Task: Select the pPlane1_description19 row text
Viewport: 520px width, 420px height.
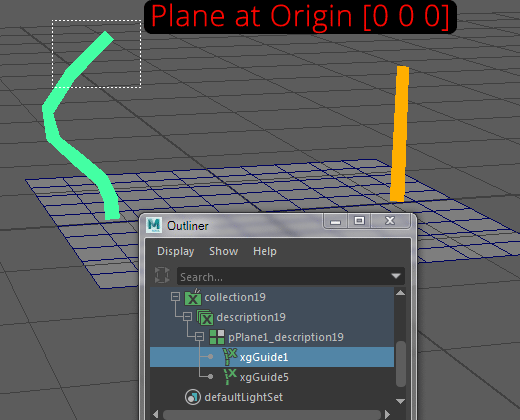Action: (286, 337)
